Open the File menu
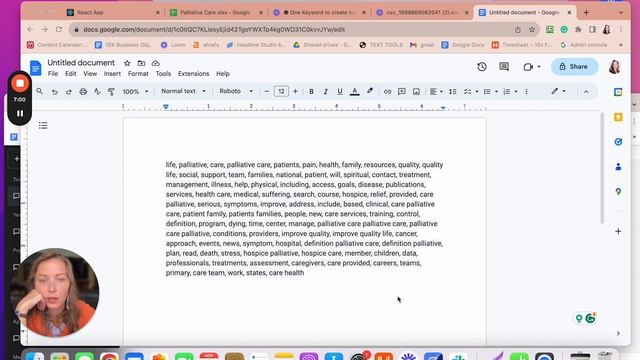The height and width of the screenshot is (360, 640). click(53, 74)
